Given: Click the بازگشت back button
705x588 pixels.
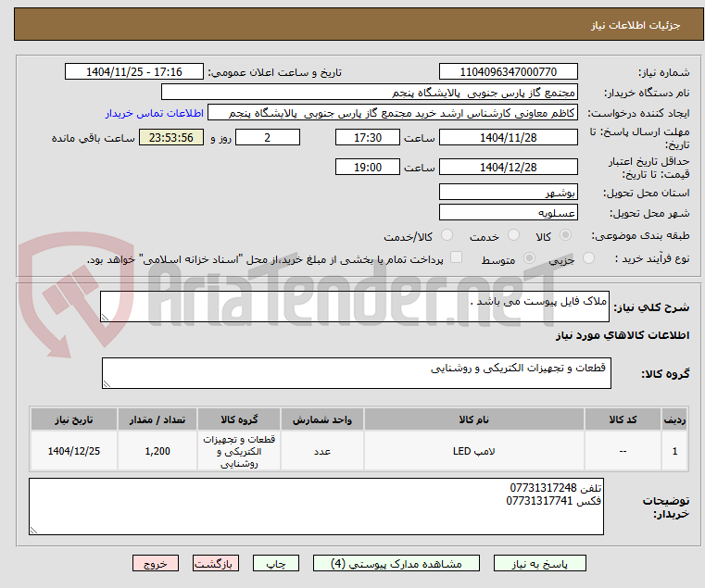Looking at the screenshot, I should 216,563.
